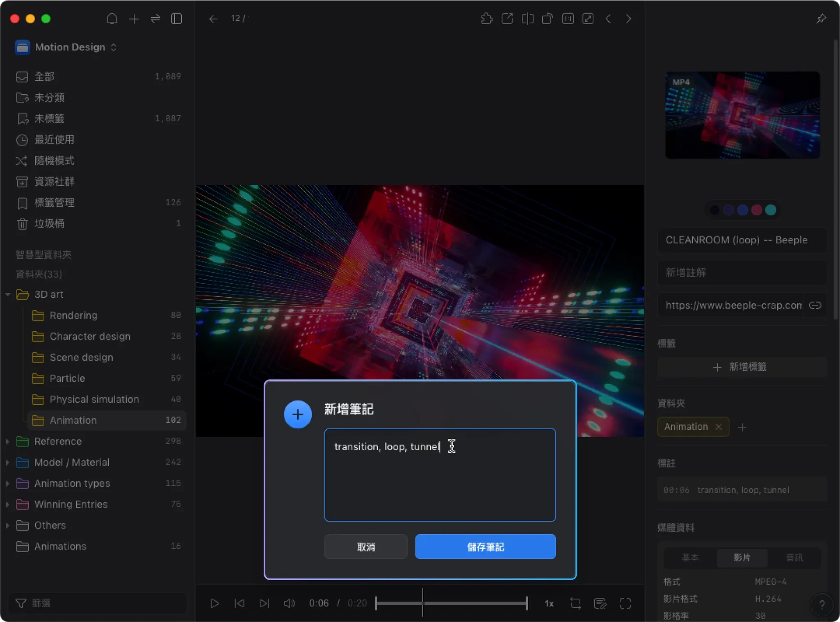Open the URL link icon

click(815, 305)
